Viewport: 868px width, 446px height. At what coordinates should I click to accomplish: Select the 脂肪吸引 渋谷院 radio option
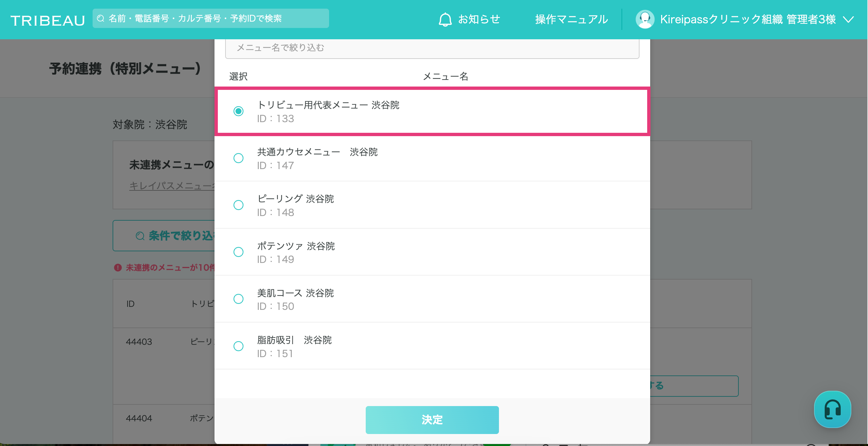(x=238, y=346)
